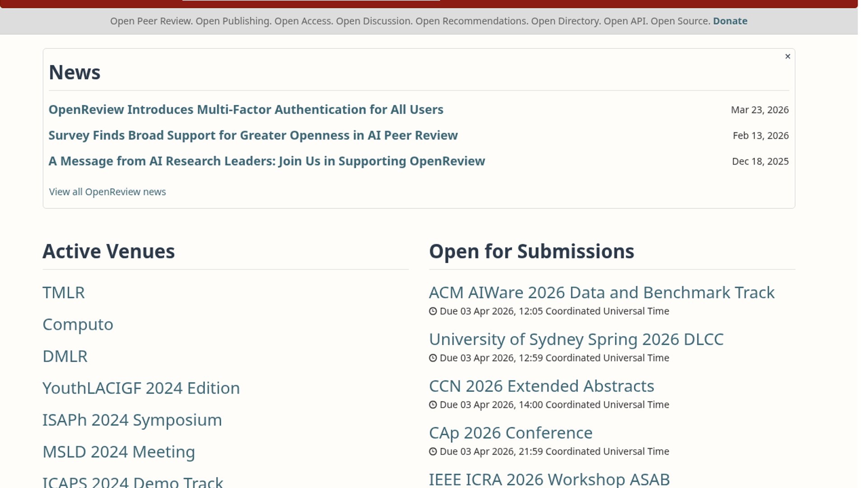This screenshot has width=868, height=488.
Task: Open MSLD 2024 Meeting venue
Action: point(118,452)
